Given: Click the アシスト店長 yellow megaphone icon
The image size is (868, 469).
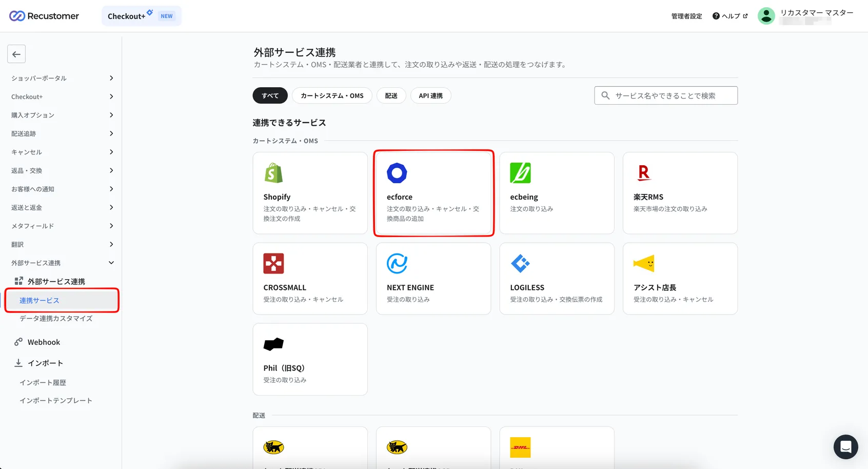Looking at the screenshot, I should tap(644, 264).
